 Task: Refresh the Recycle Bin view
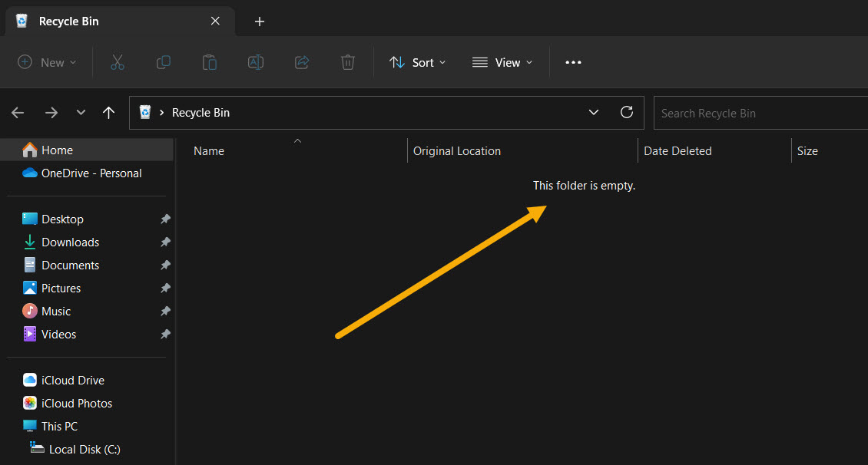pyautogui.click(x=627, y=112)
